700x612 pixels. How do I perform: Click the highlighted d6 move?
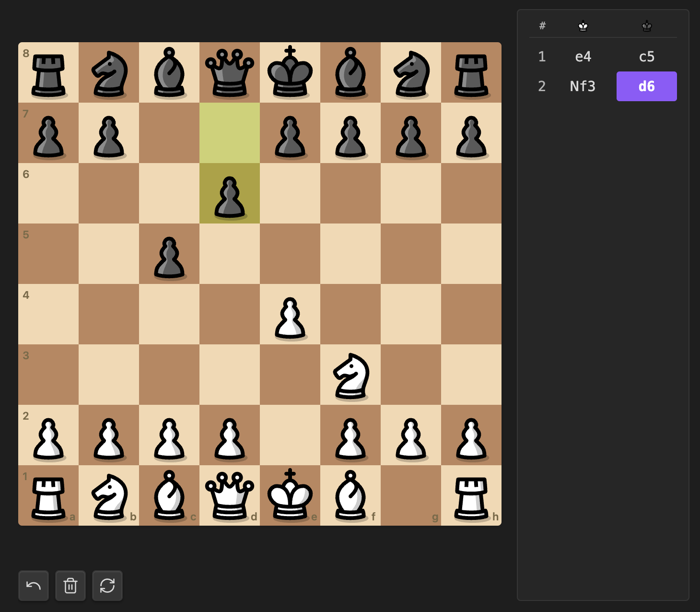[x=647, y=86]
